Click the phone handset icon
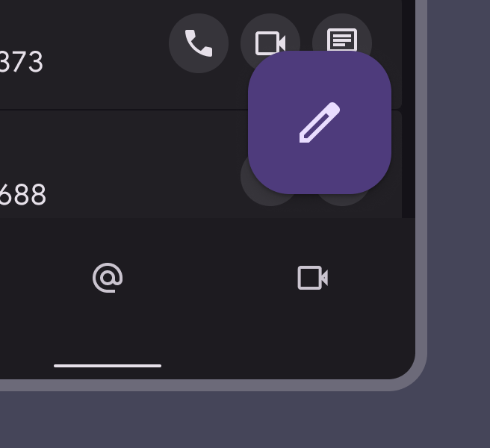Screen dimensions: 490x448 (x=199, y=43)
